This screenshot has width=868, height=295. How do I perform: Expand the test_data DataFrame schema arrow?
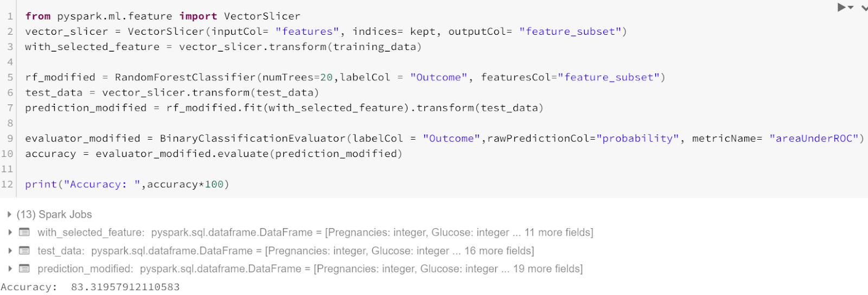(10, 251)
